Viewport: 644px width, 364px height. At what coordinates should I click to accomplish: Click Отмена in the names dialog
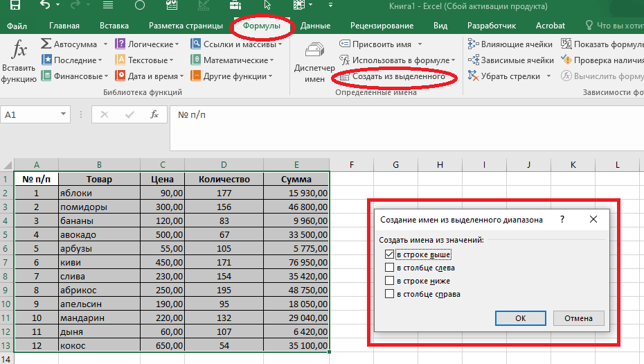(x=578, y=318)
